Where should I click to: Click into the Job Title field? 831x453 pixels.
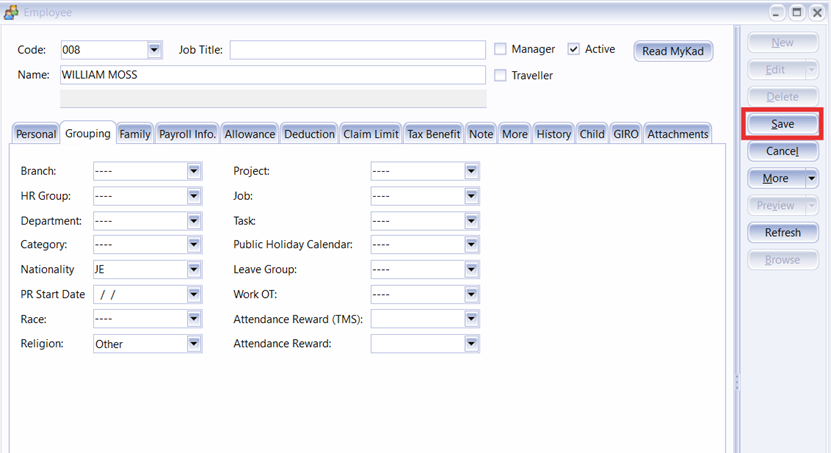357,50
